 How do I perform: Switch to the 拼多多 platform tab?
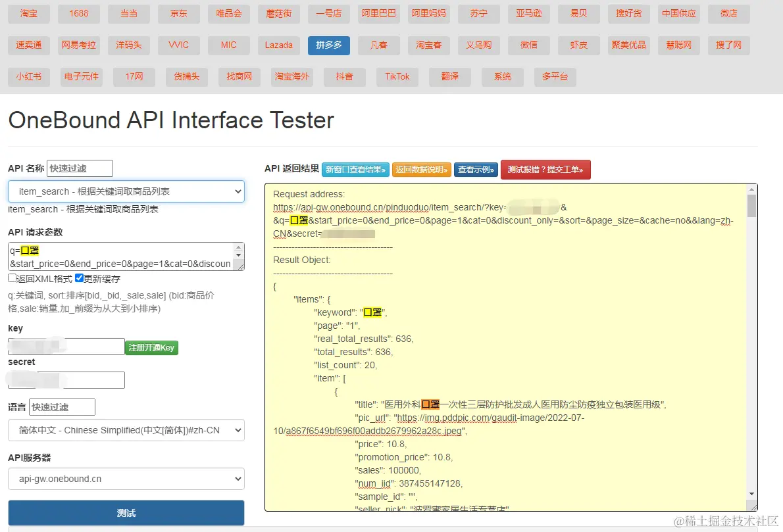point(328,45)
